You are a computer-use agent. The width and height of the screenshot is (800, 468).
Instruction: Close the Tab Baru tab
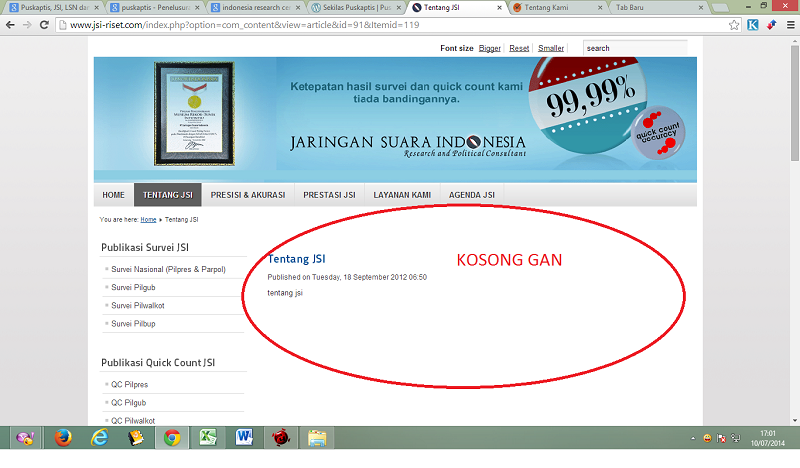pos(701,8)
